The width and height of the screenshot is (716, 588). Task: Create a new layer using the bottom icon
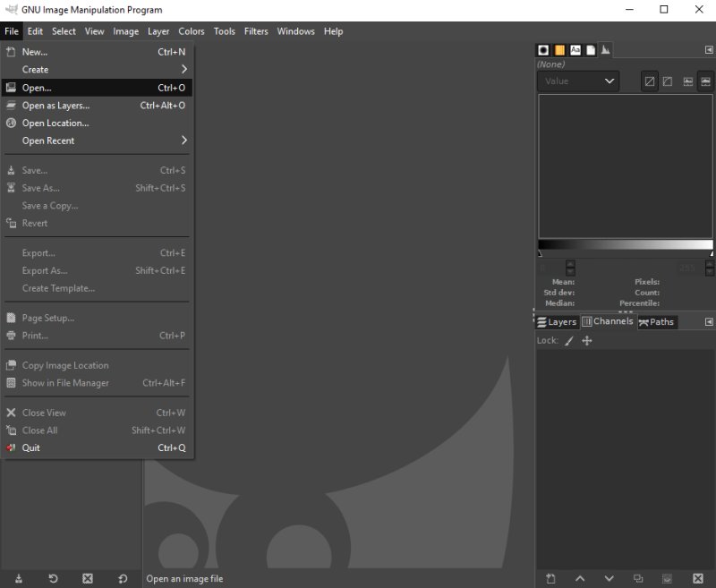[550, 578]
